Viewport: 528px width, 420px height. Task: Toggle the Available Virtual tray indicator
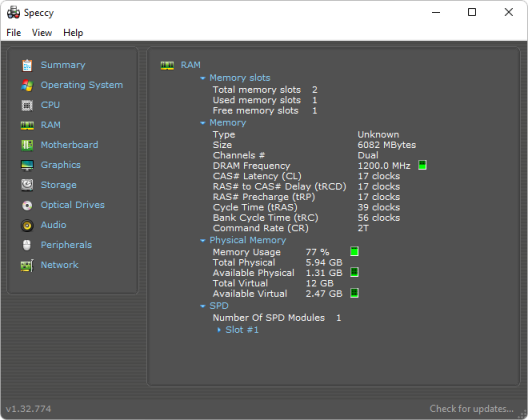354,293
